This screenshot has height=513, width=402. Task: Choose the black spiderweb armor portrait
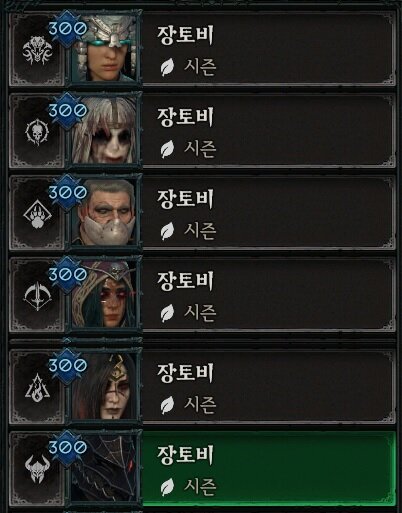(104, 468)
